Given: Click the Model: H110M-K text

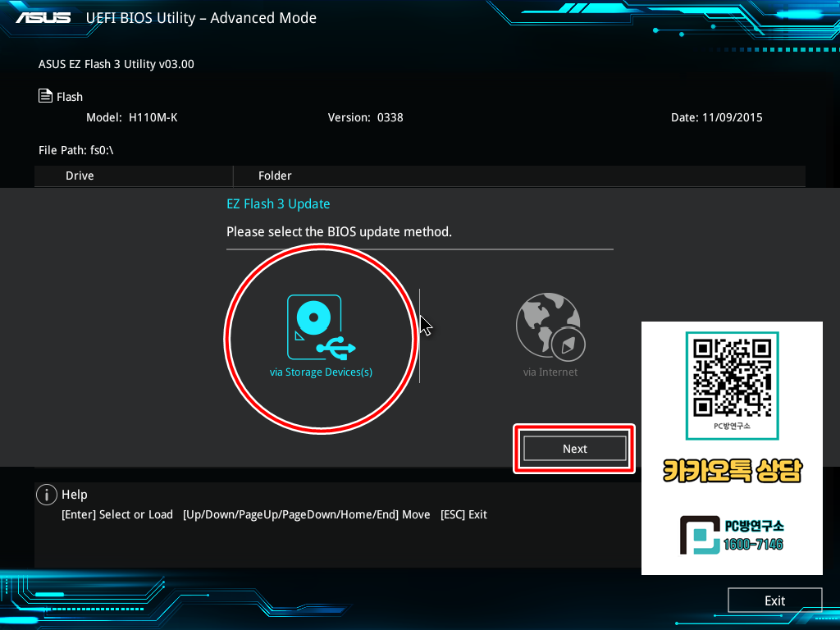Looking at the screenshot, I should pyautogui.click(x=132, y=117).
